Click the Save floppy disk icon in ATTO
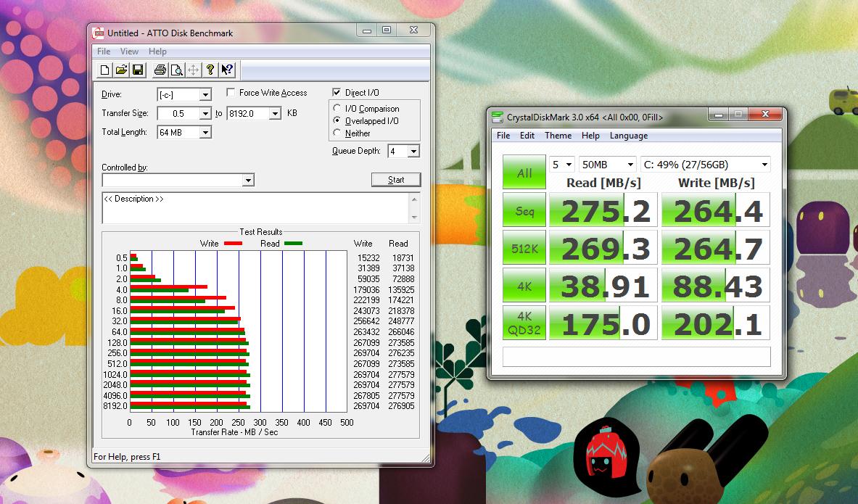Viewport: 858px width, 504px height. tap(138, 70)
